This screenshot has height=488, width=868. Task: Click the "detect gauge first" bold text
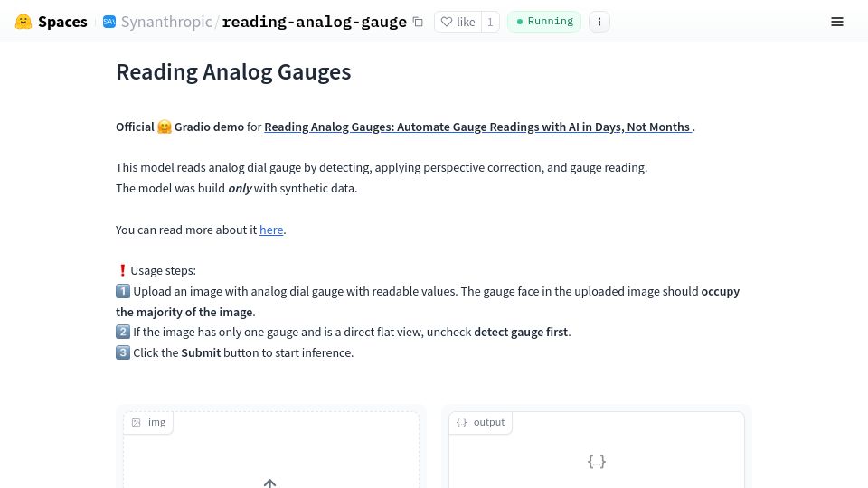(521, 332)
